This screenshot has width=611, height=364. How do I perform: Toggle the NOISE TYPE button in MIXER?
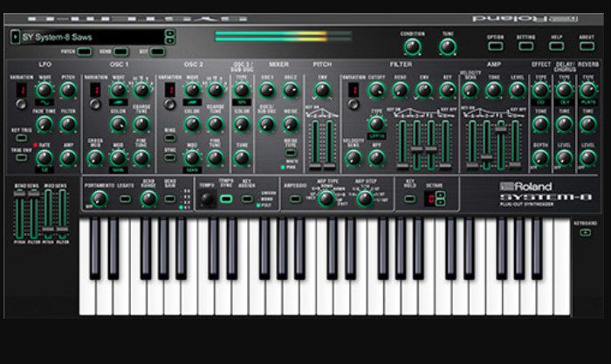(x=291, y=153)
